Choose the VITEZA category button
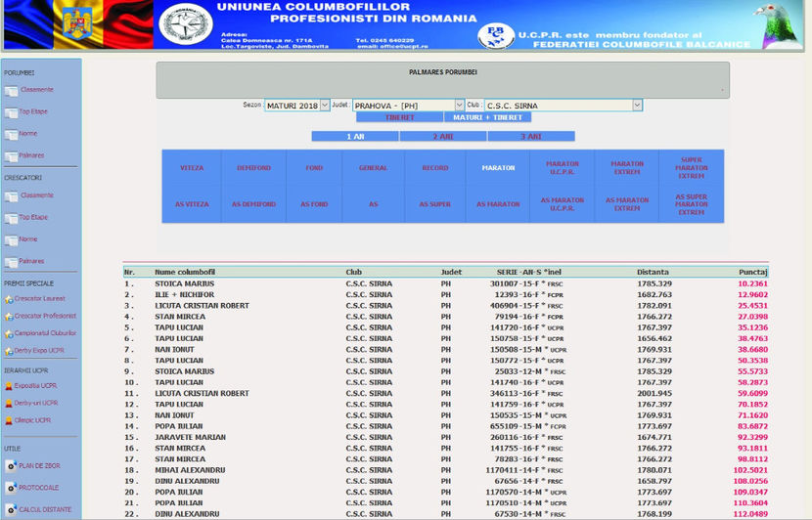Viewport: 812px width, 520px height. tap(192, 168)
